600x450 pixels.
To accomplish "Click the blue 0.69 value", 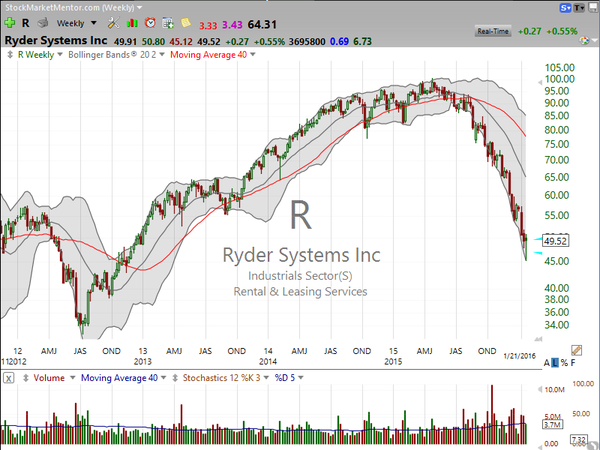I will coord(339,41).
